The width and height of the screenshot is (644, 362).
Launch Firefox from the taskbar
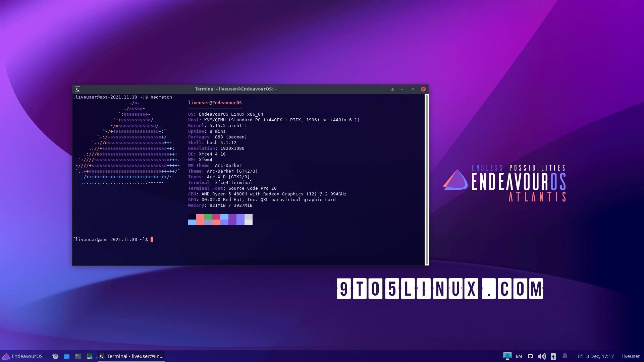click(55, 356)
